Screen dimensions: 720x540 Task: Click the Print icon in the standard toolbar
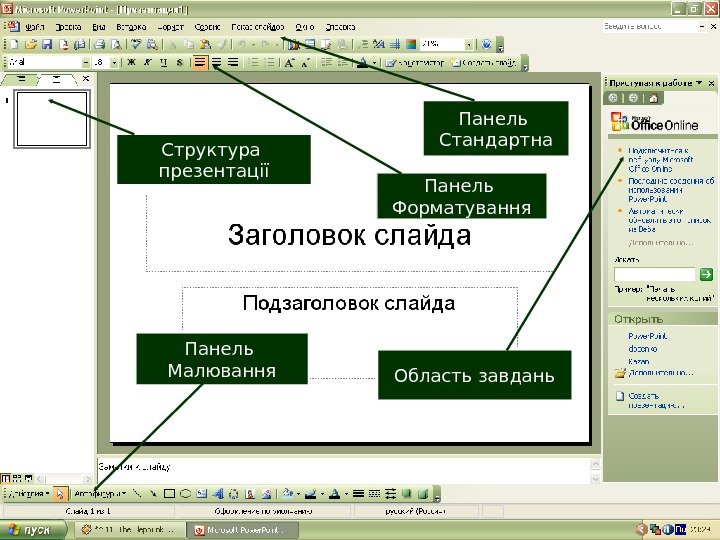click(100, 44)
